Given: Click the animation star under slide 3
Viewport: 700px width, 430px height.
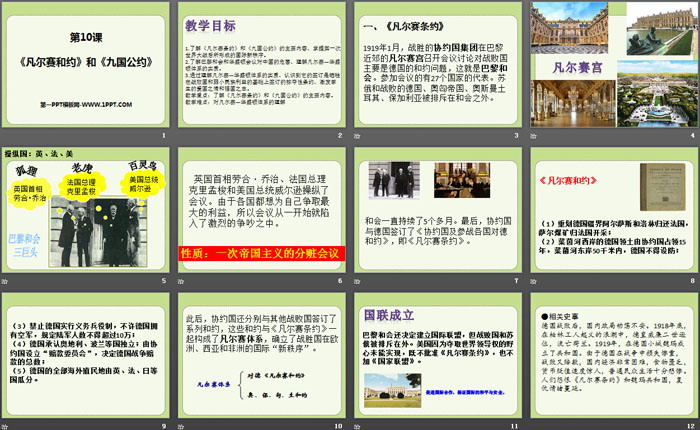Looking at the screenshot, I should coord(357,136).
